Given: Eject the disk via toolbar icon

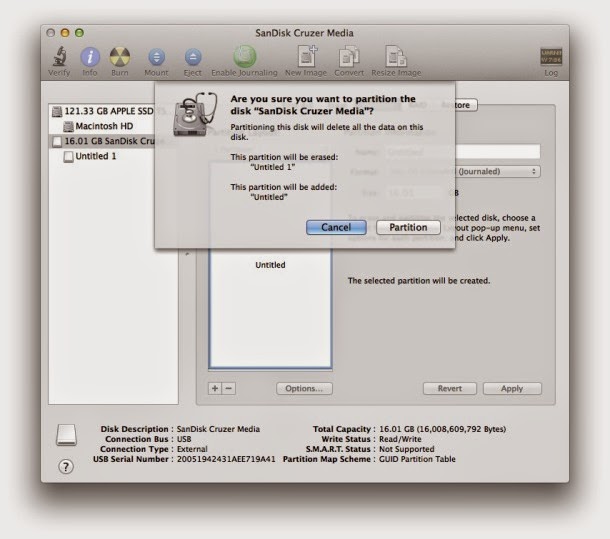Looking at the screenshot, I should tap(193, 57).
